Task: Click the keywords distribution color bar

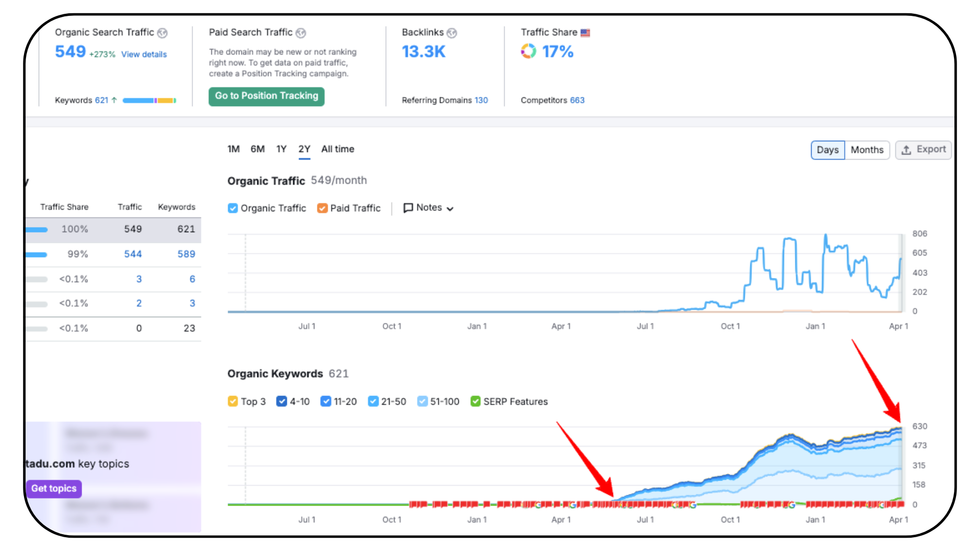Action: (149, 101)
